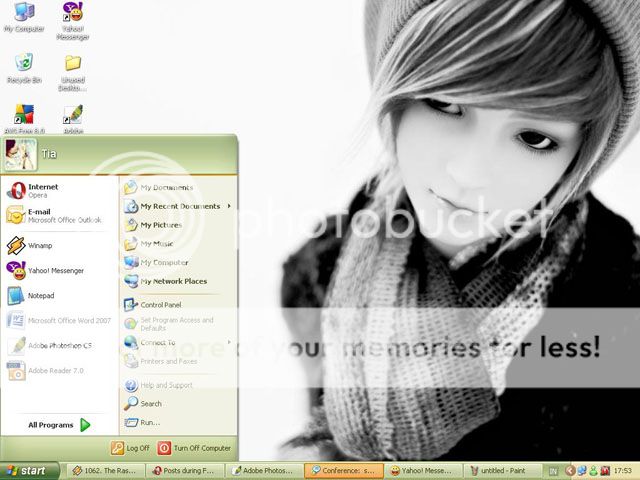Switch to untitled - Paint window
This screenshot has height=480, width=640.
502,471
